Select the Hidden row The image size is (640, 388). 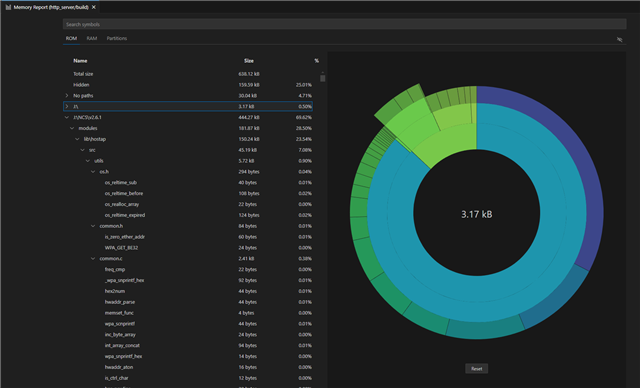coord(188,85)
